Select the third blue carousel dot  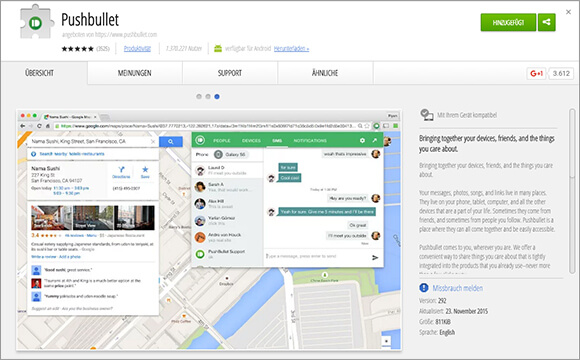click(217, 97)
